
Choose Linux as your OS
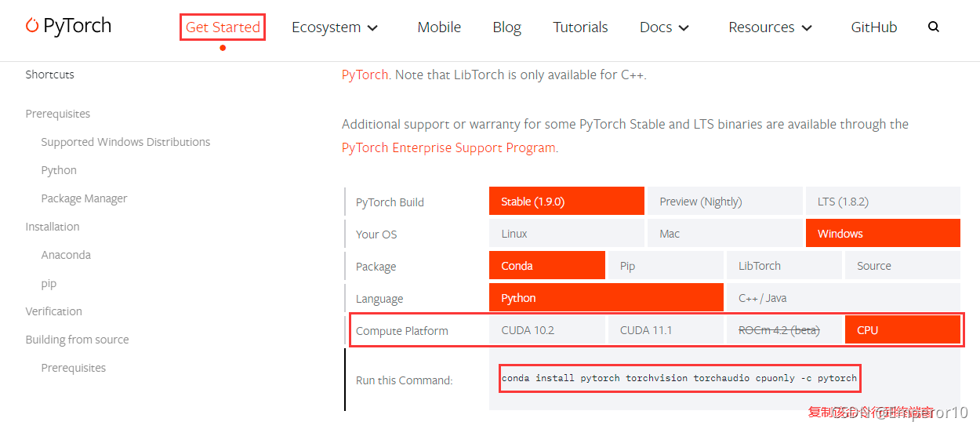(x=567, y=234)
